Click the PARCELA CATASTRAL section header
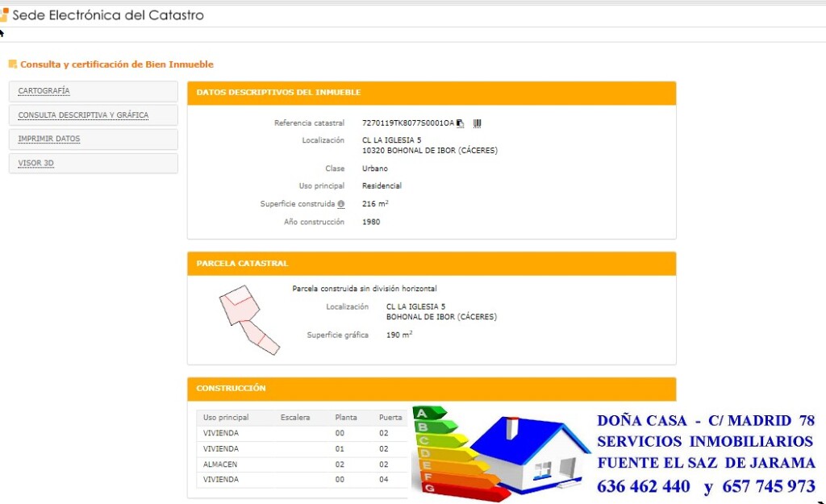Viewport: 826px width, 504px height. point(432,264)
